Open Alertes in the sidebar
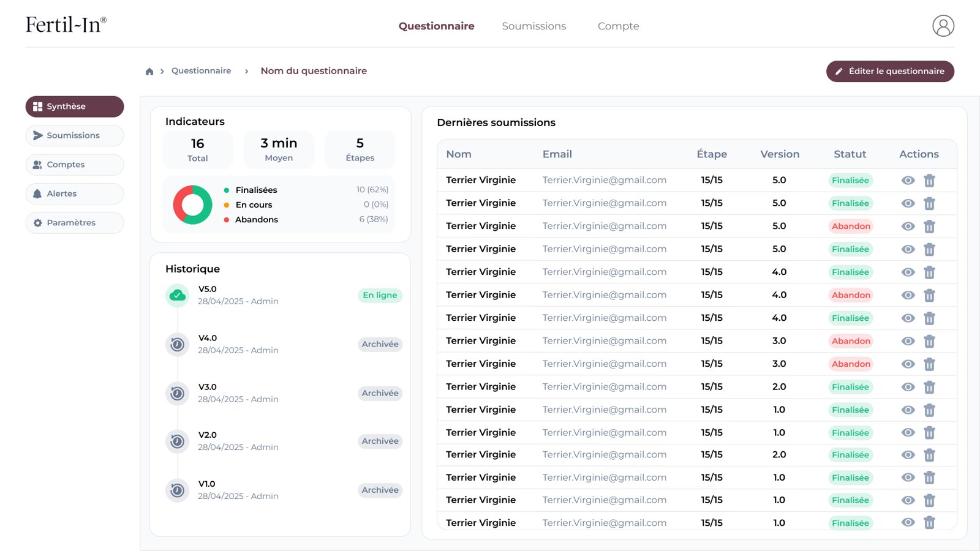This screenshot has height=551, width=980. pyautogui.click(x=75, y=193)
